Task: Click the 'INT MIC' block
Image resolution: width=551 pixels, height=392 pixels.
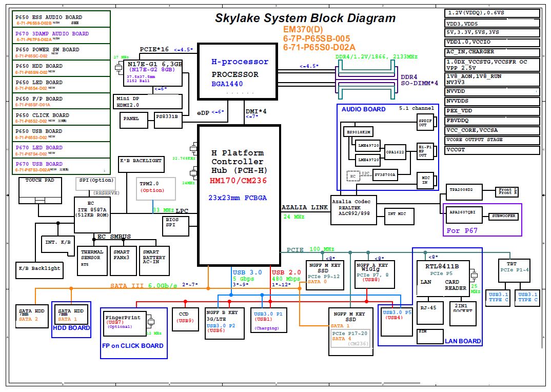Action: coord(399,217)
